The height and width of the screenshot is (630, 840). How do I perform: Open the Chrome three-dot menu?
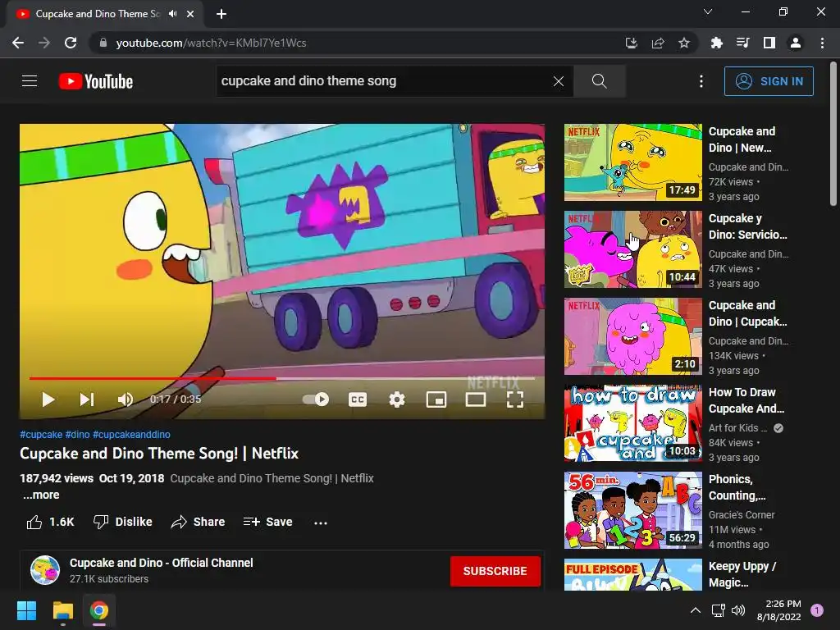(822, 43)
